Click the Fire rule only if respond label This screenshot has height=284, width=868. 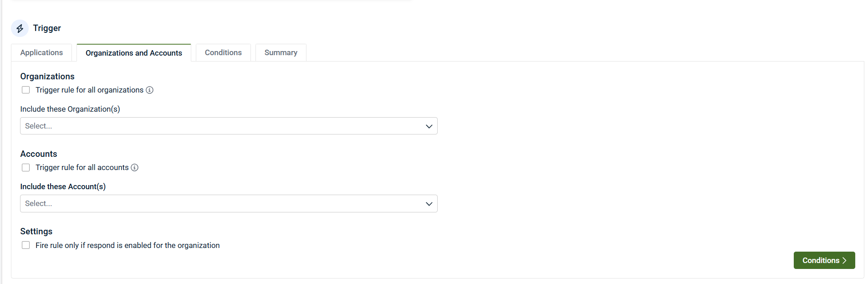coord(128,245)
